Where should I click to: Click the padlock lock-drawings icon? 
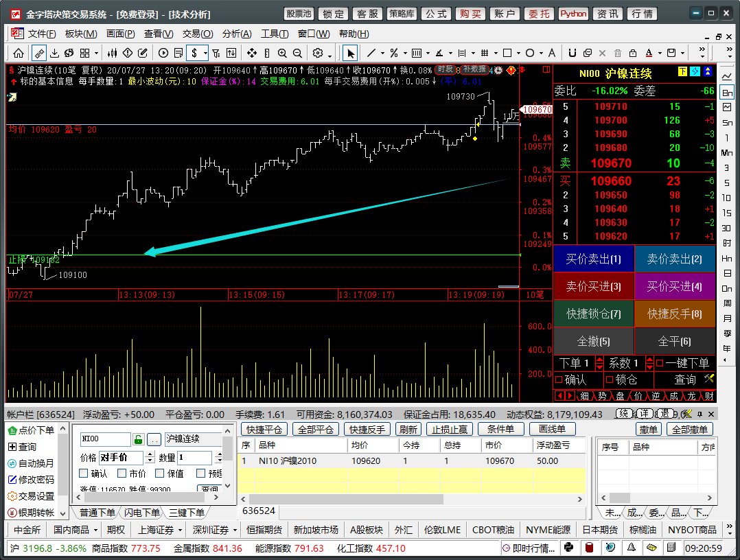tap(633, 53)
